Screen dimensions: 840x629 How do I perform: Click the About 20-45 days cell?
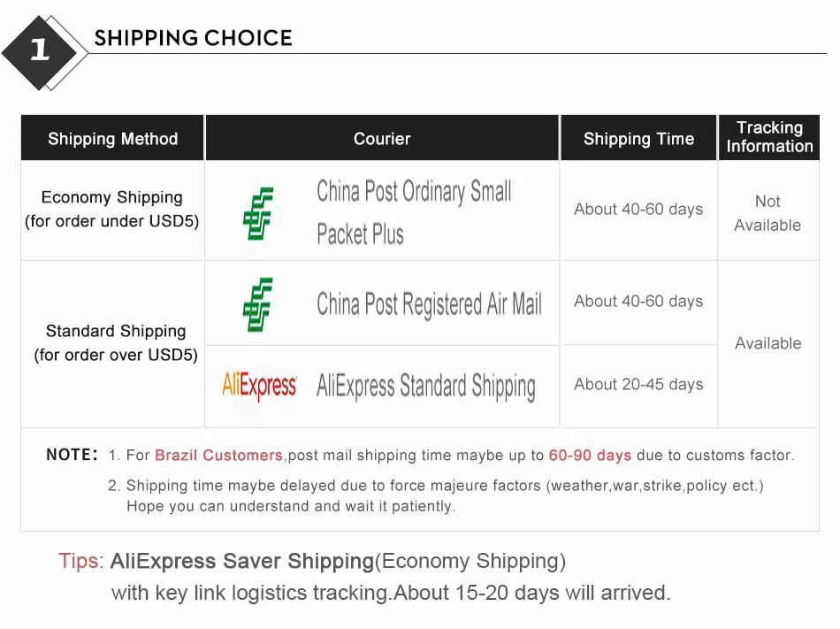point(638,384)
